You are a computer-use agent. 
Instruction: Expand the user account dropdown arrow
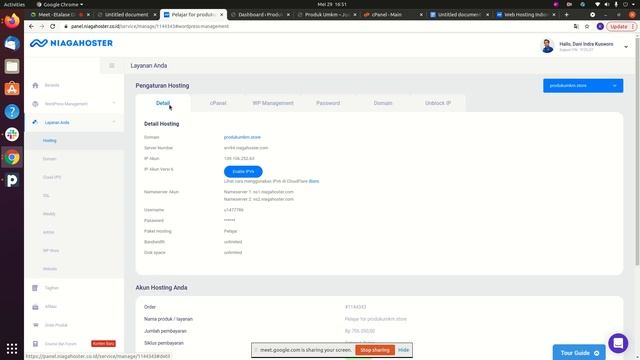pos(626,47)
